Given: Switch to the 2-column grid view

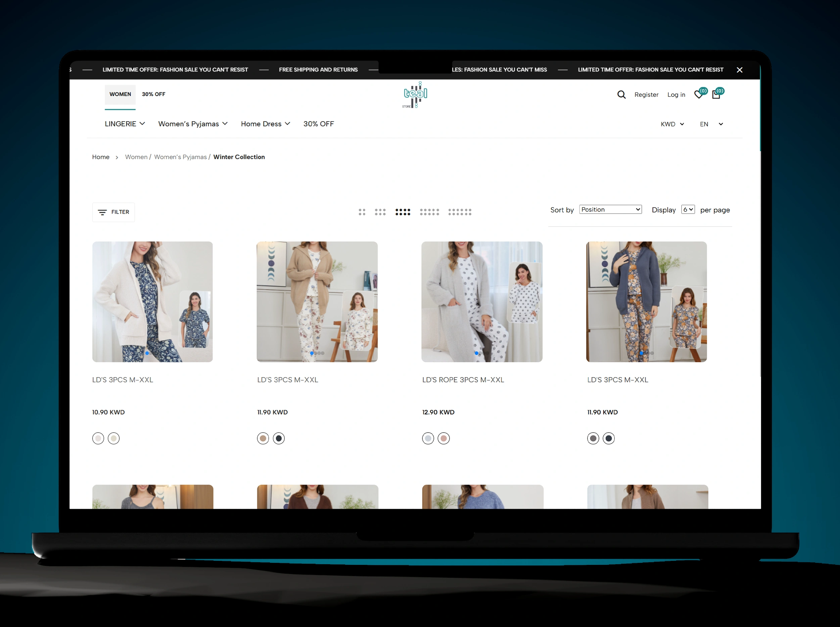Looking at the screenshot, I should click(362, 212).
